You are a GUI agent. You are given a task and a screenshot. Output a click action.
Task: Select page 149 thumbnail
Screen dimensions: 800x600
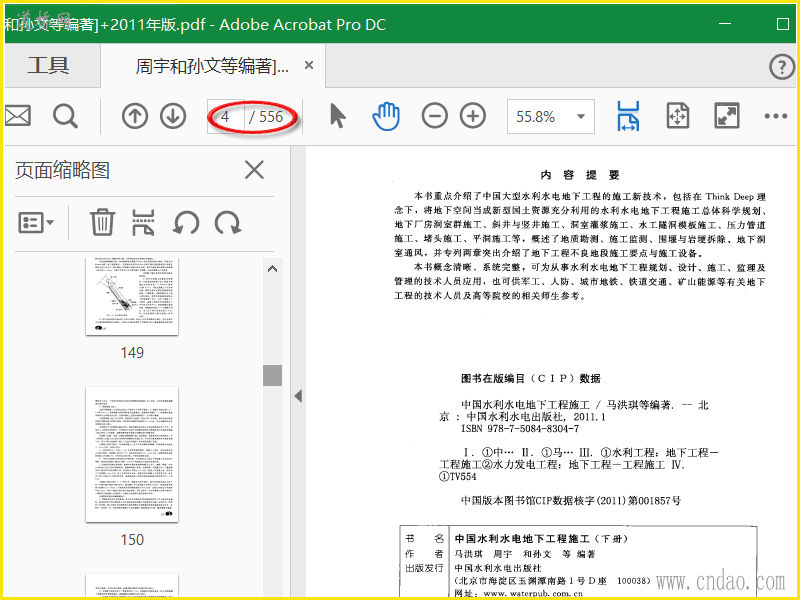pos(132,296)
